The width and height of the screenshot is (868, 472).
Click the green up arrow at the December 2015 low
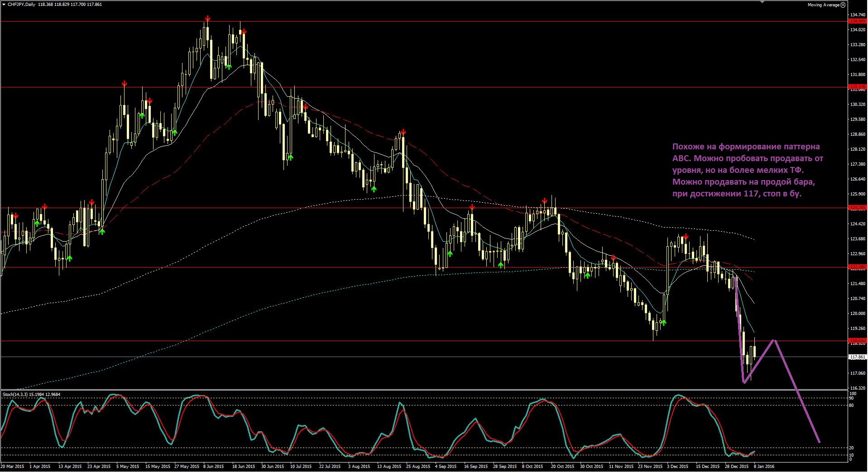[664, 323]
